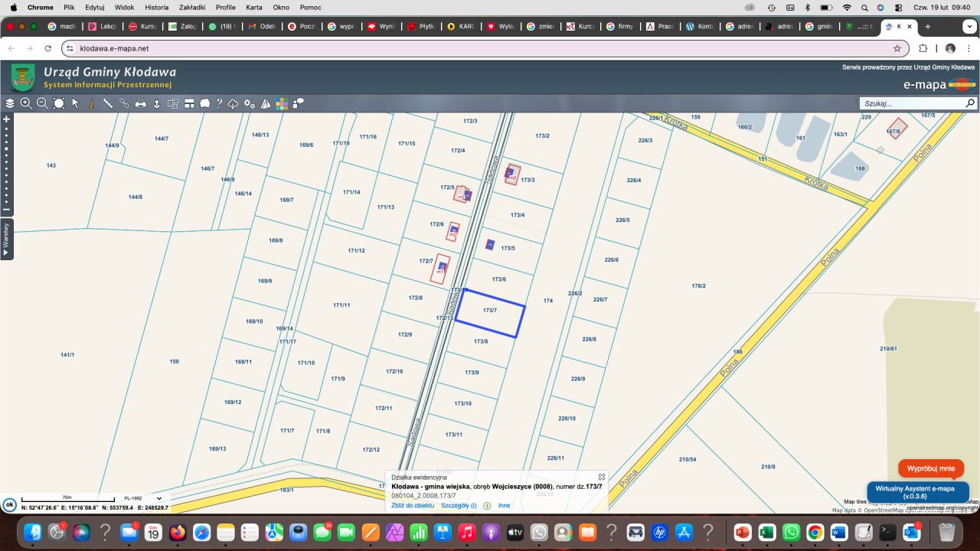Viewport: 980px width, 551px height.
Task: Open the map layers panel icon
Action: pos(10,103)
